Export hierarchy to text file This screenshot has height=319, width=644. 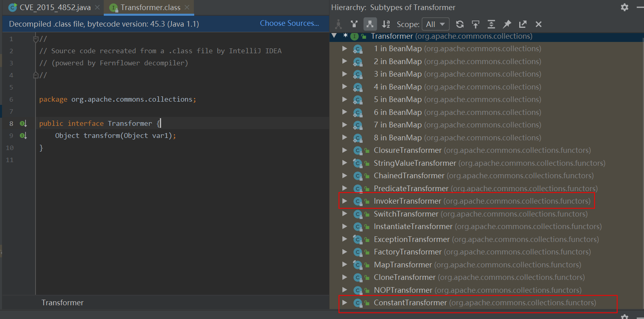point(523,24)
